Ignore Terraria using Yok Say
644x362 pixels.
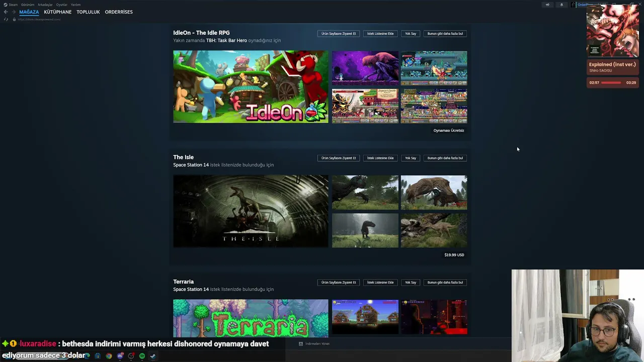pos(411,283)
